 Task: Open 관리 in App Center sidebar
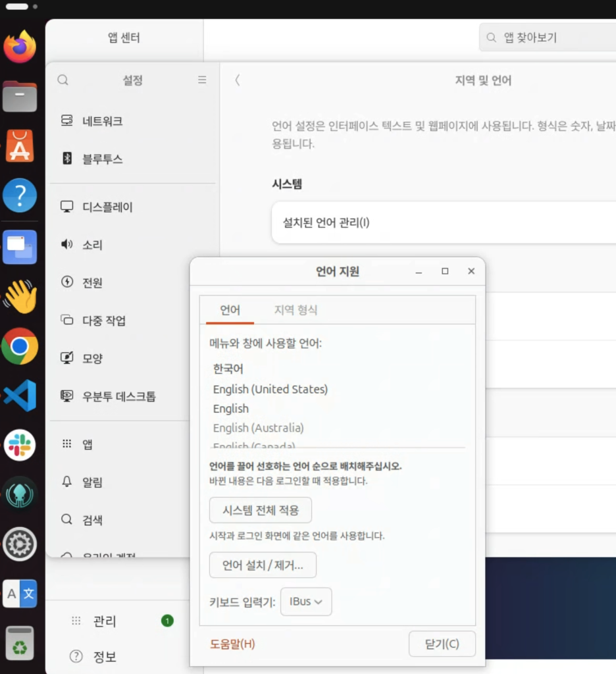point(105,621)
